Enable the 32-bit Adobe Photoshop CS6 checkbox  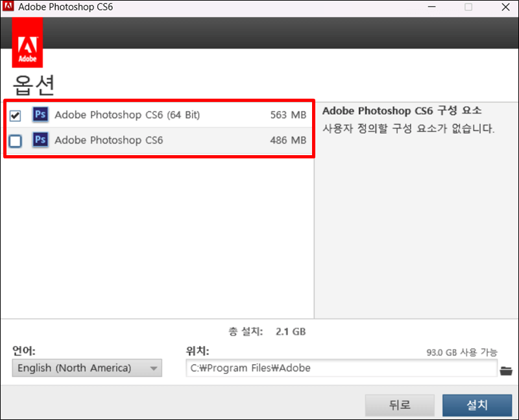[15, 140]
